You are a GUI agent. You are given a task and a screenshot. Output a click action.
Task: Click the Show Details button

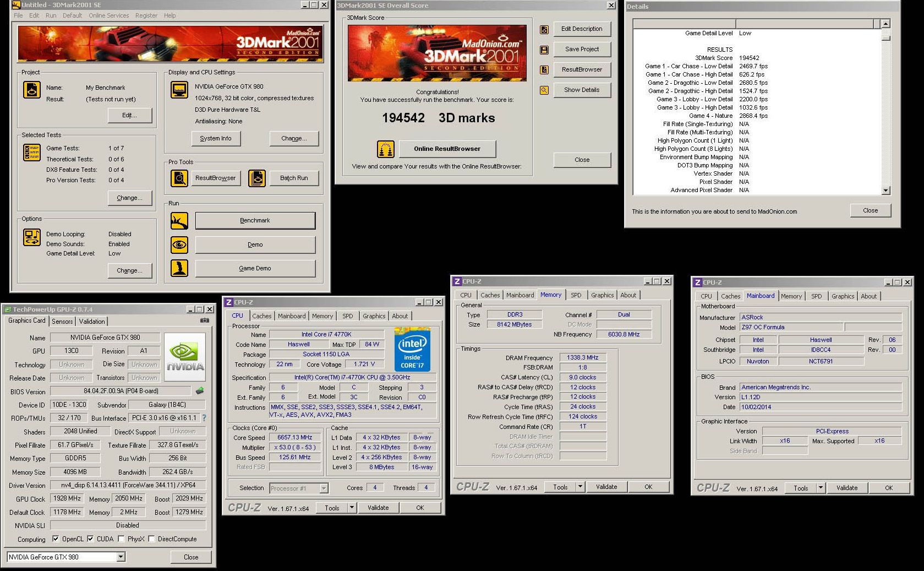(x=582, y=90)
